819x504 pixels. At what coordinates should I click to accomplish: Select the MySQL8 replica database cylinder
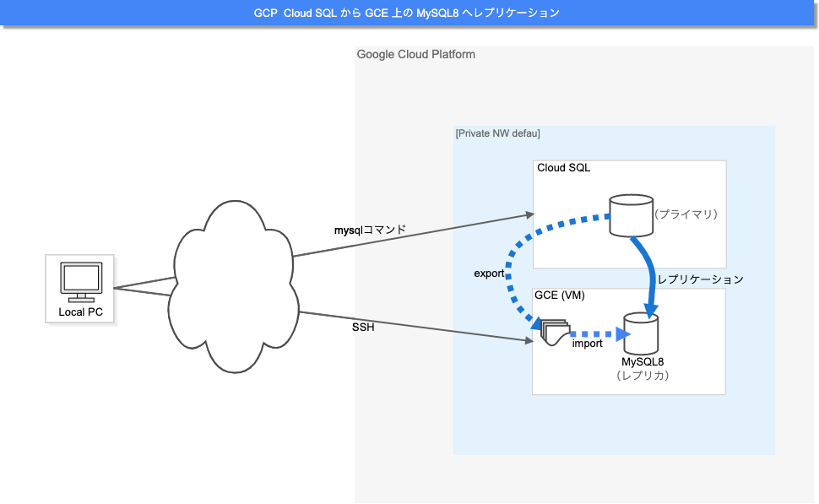641,333
